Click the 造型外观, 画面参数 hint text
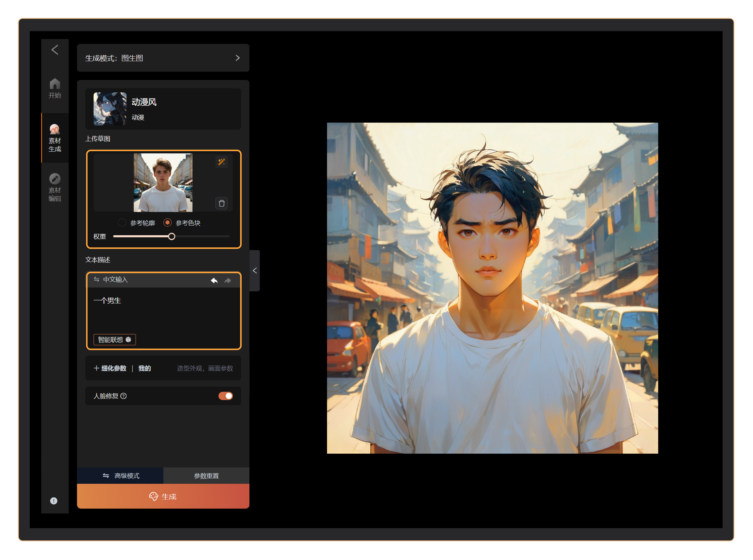The width and height of the screenshot is (753, 560). [205, 368]
